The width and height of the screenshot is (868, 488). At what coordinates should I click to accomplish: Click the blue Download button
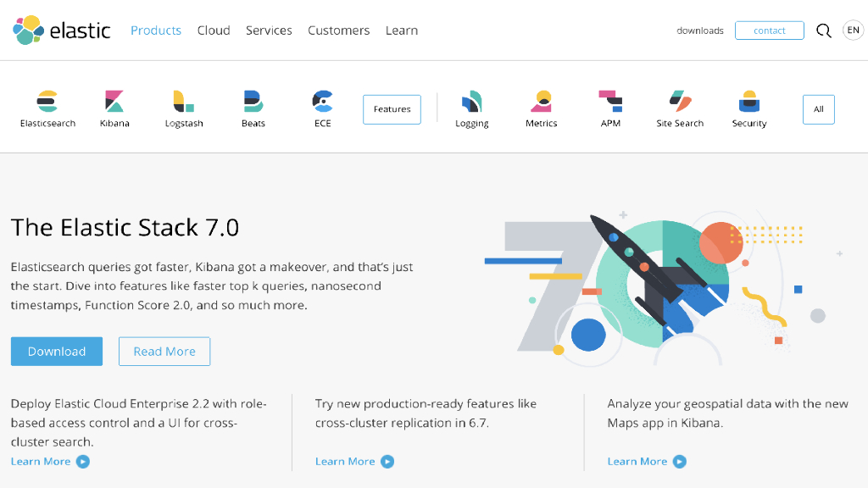pos(57,352)
